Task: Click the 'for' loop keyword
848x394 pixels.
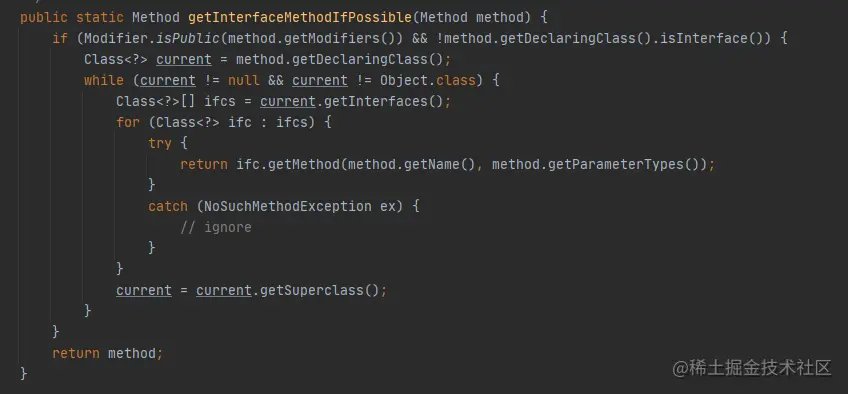Action: click(128, 123)
